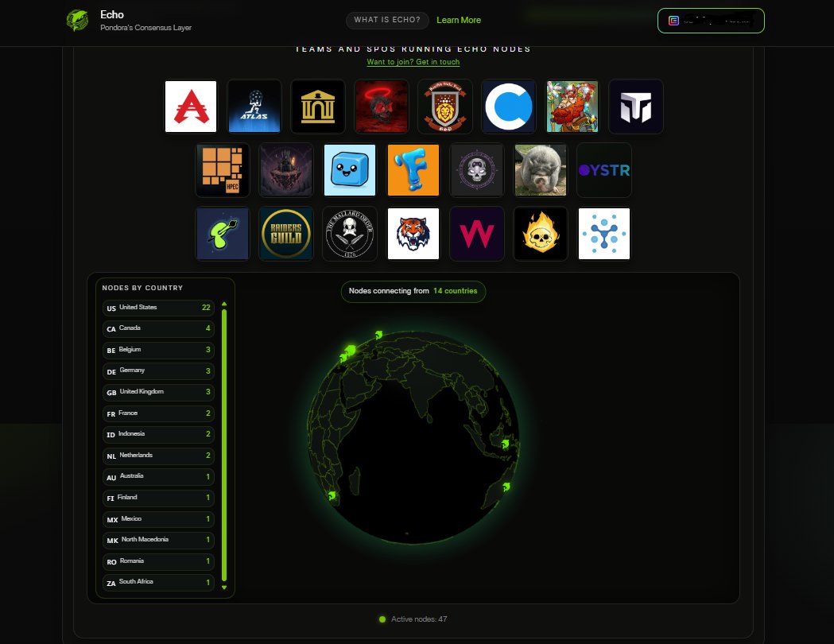Click the Echo title text
Viewport: 834px width, 644px height.
coord(112,15)
